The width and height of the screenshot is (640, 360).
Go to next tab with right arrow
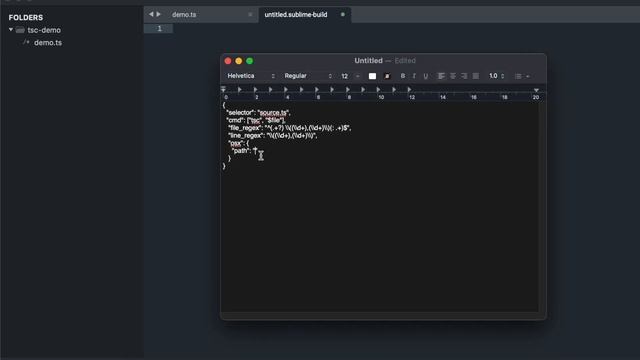point(158,14)
